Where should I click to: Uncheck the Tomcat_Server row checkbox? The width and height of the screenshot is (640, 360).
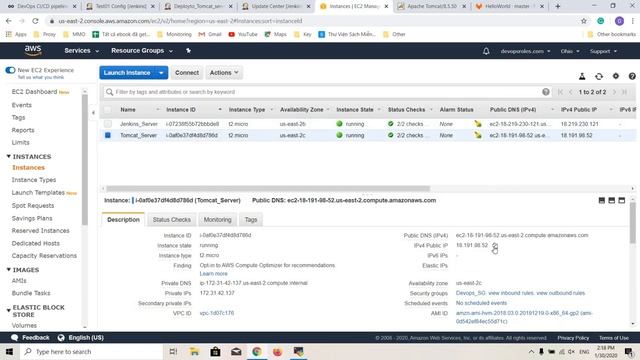pyautogui.click(x=108, y=135)
